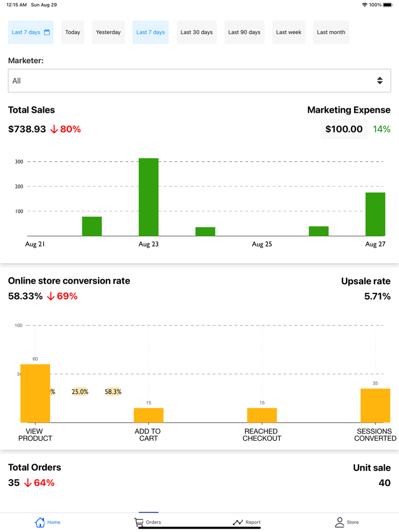
Task: Tap the 58.3% funnel rate label
Action: 113,392
